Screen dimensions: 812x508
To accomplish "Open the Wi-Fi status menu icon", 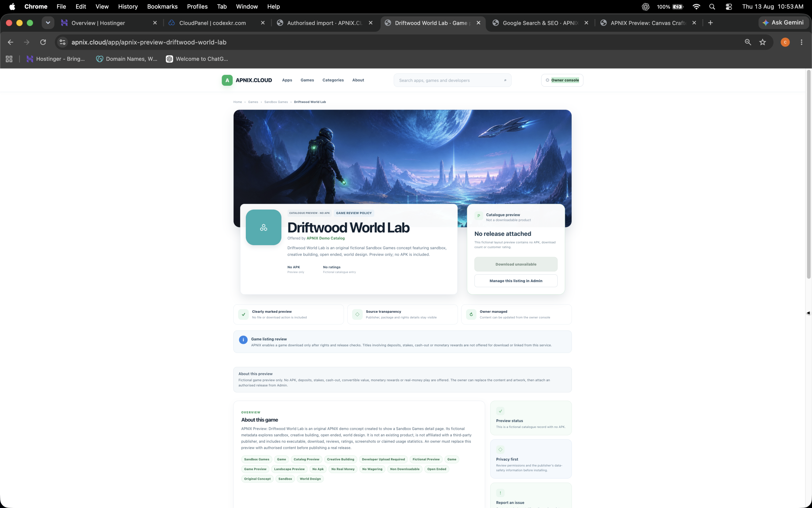I will tap(696, 7).
